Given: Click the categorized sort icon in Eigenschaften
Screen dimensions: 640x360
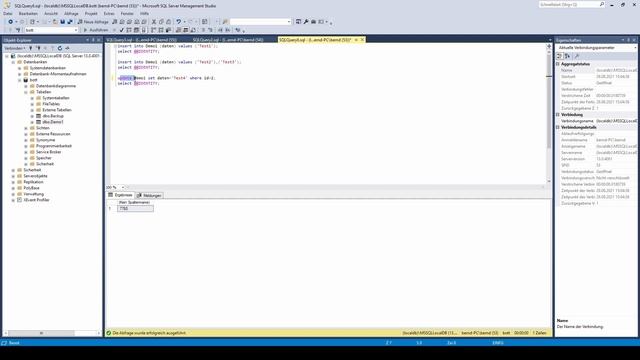Looking at the screenshot, I should pyautogui.click(x=560, y=56).
